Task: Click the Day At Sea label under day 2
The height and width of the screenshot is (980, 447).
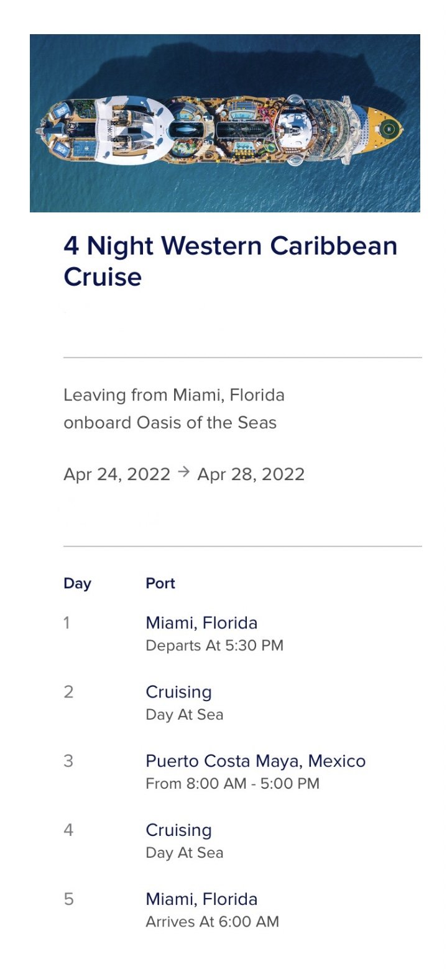Action: point(184,715)
